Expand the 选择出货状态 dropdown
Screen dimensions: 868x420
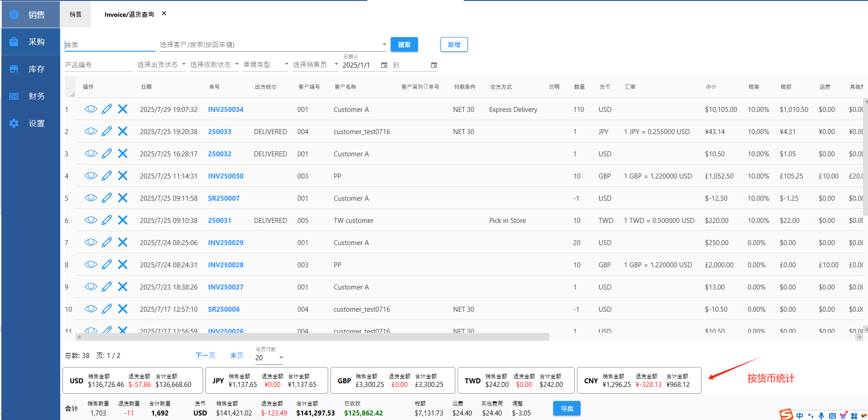(x=161, y=65)
